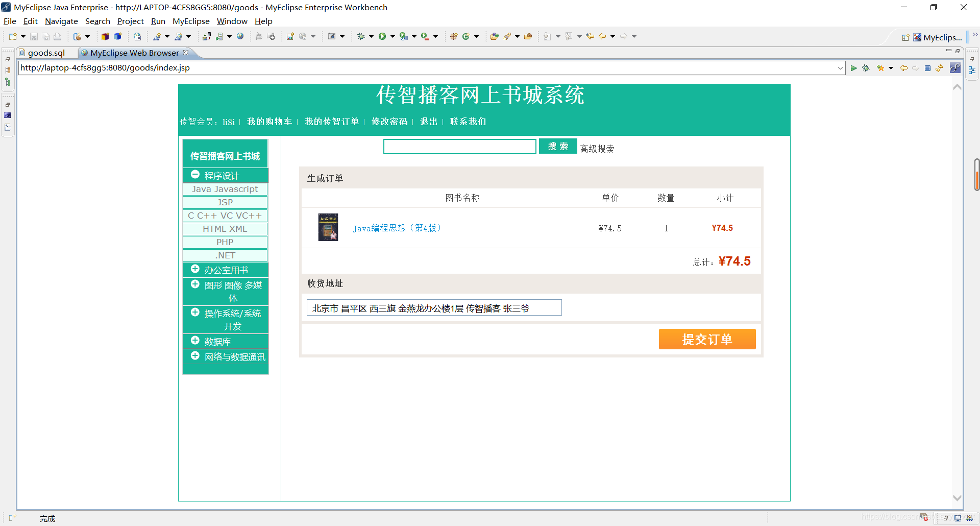Open the URL address bar dropdown arrow
Screen dimensions: 980x526
click(841, 68)
